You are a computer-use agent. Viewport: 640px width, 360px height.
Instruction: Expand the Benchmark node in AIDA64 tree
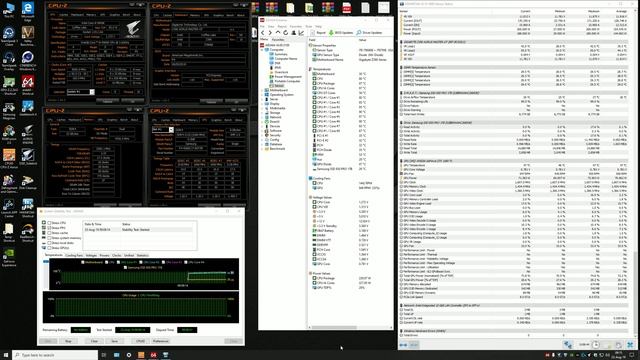point(262,149)
